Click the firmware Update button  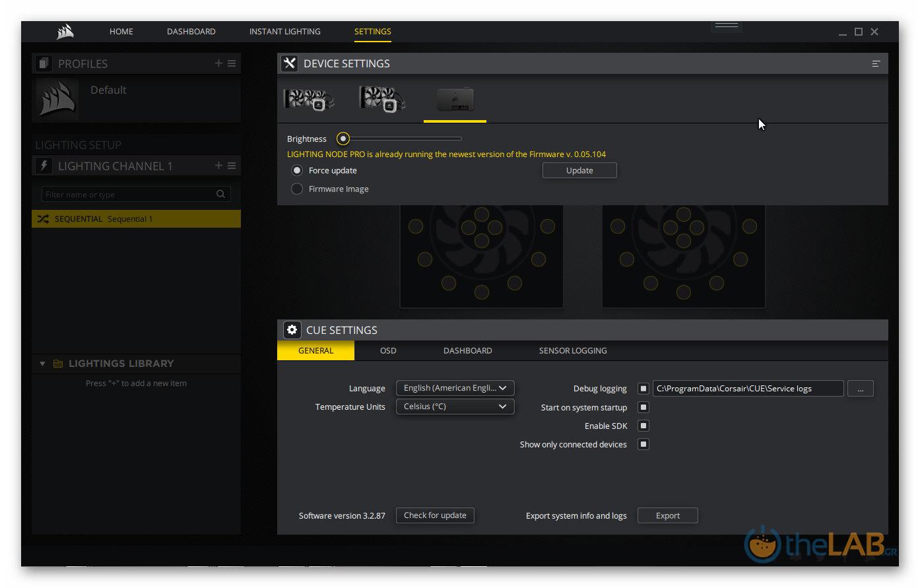[579, 170]
